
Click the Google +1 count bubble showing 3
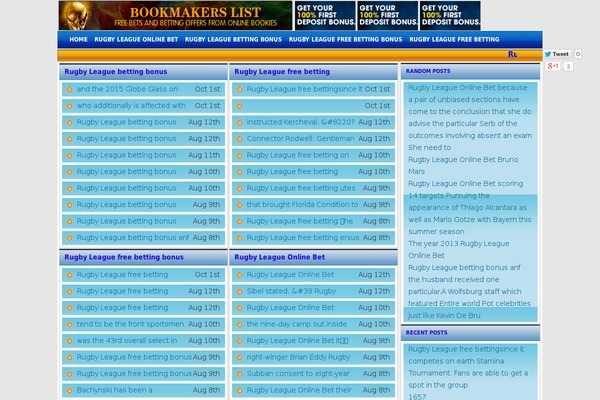pyautogui.click(x=568, y=66)
